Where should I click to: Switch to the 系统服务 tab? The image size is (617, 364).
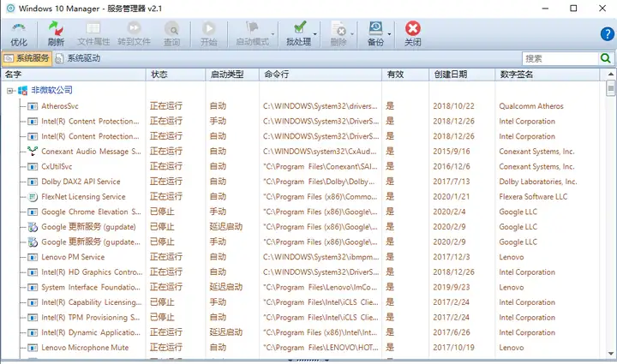click(27, 58)
